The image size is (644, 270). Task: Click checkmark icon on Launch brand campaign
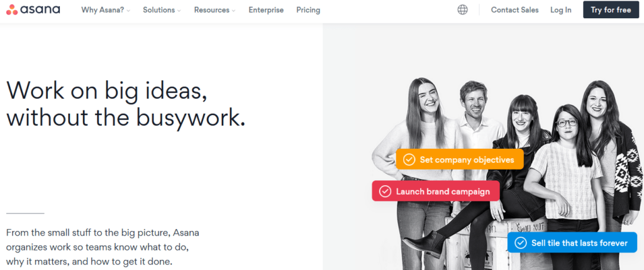click(386, 192)
